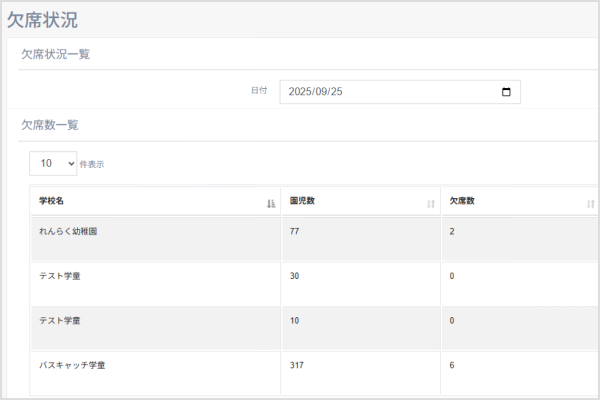Click the 園児数 value 30 cell
This screenshot has width=600, height=400.
[x=295, y=276]
